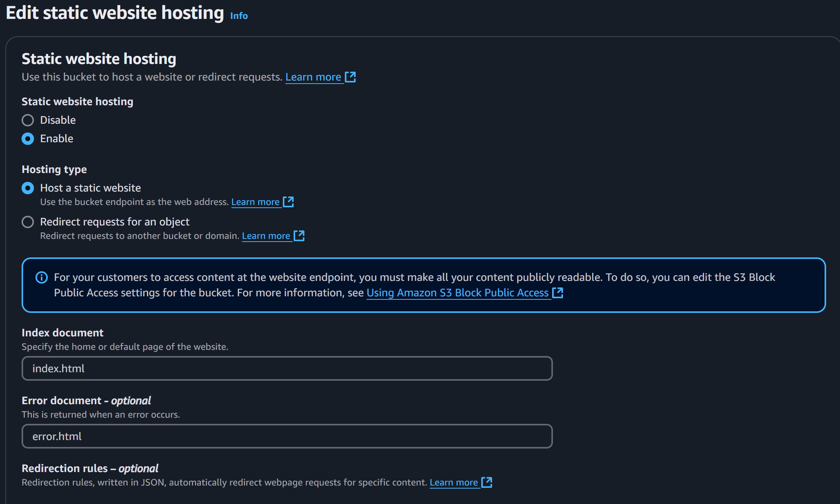840x504 pixels.
Task: Choose the Redirect requests for an object option
Action: pos(28,222)
